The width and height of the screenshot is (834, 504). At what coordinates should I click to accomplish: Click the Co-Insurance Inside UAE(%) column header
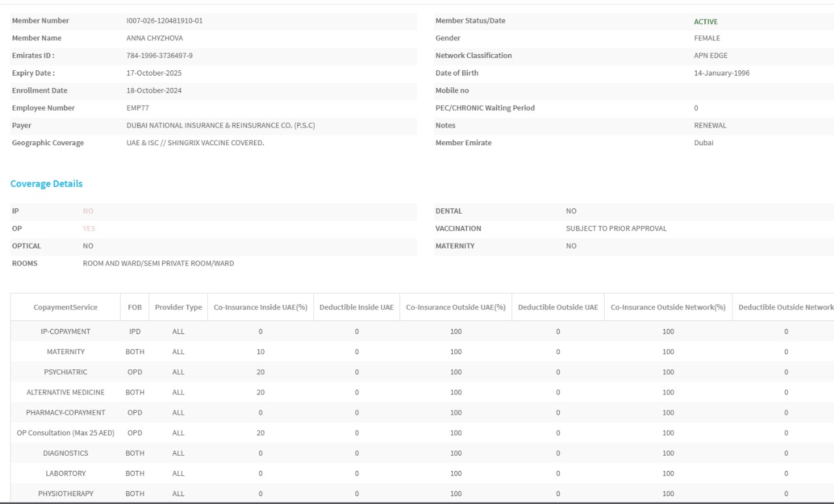pyautogui.click(x=261, y=307)
